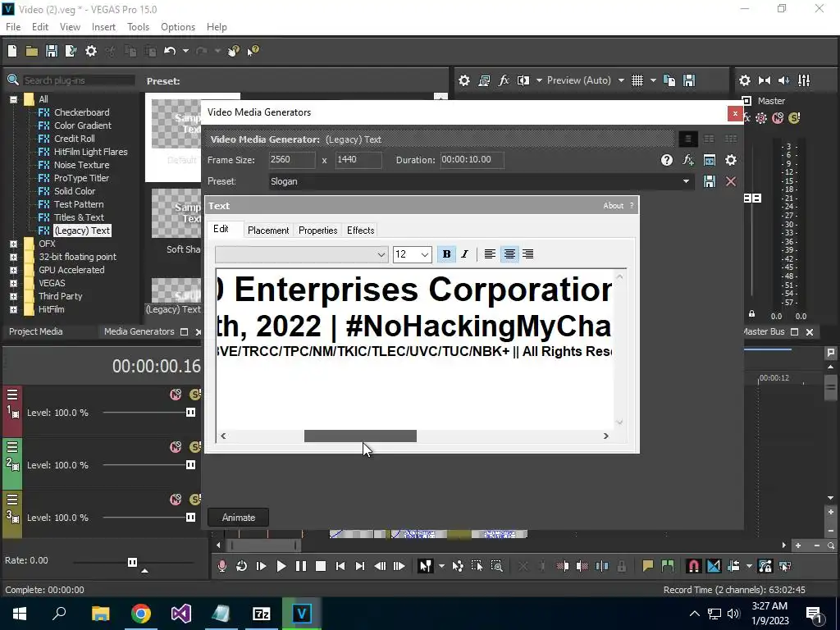This screenshot has height=630, width=840.
Task: Open Master Bus audio properties gear
Action: (x=745, y=80)
